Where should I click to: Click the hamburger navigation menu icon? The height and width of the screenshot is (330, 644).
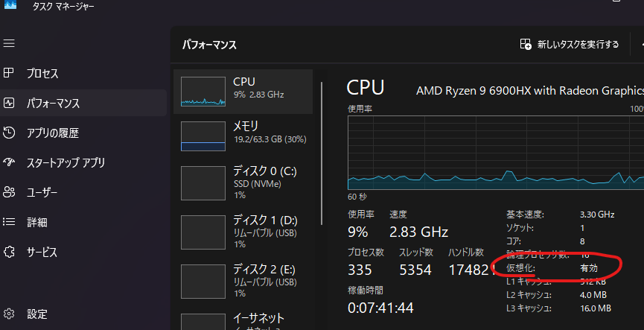(x=9, y=44)
